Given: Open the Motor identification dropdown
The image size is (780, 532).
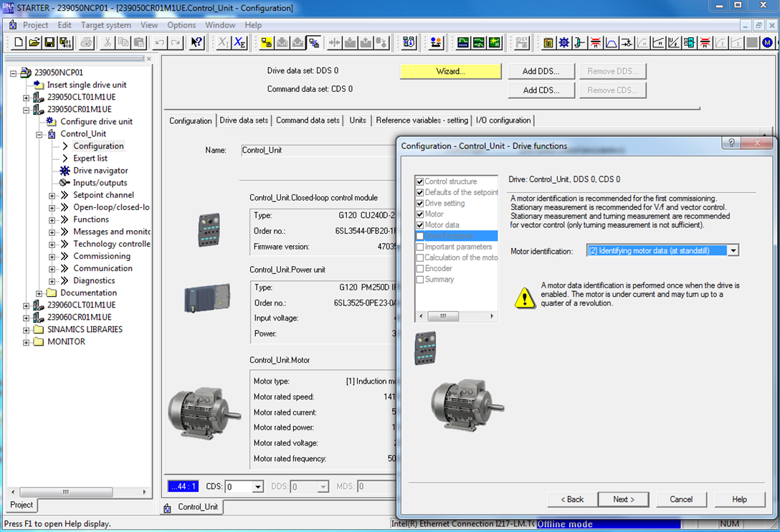Looking at the screenshot, I should (733, 251).
